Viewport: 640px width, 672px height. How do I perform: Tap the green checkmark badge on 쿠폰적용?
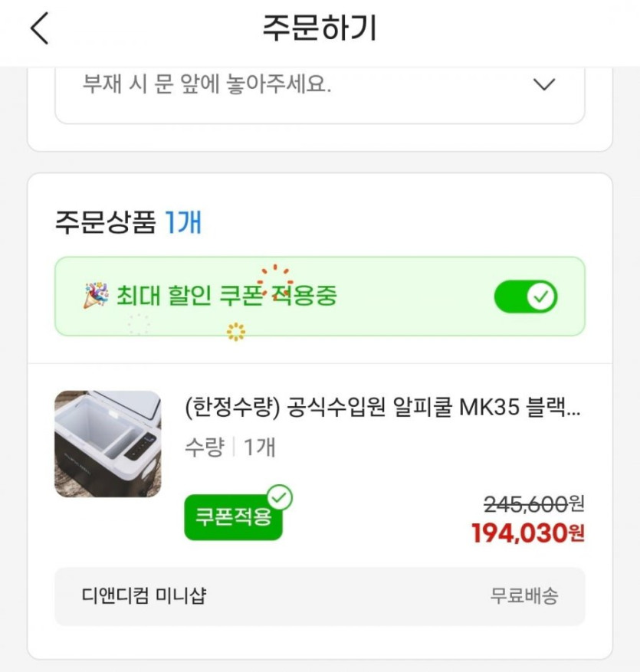281,497
